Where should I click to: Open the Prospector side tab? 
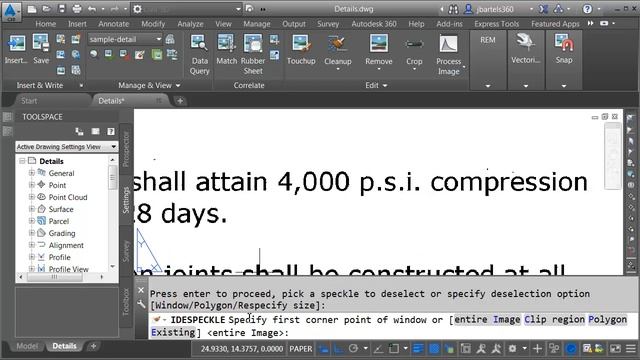click(126, 149)
